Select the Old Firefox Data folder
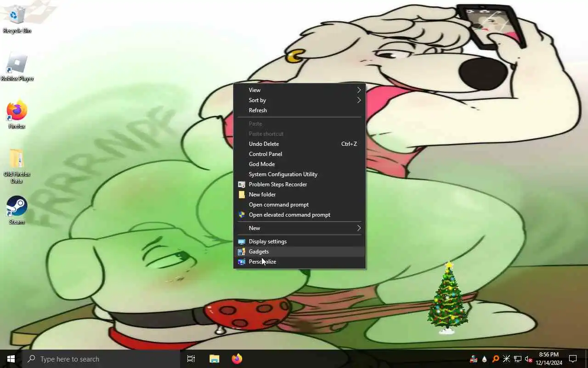 [x=17, y=166]
